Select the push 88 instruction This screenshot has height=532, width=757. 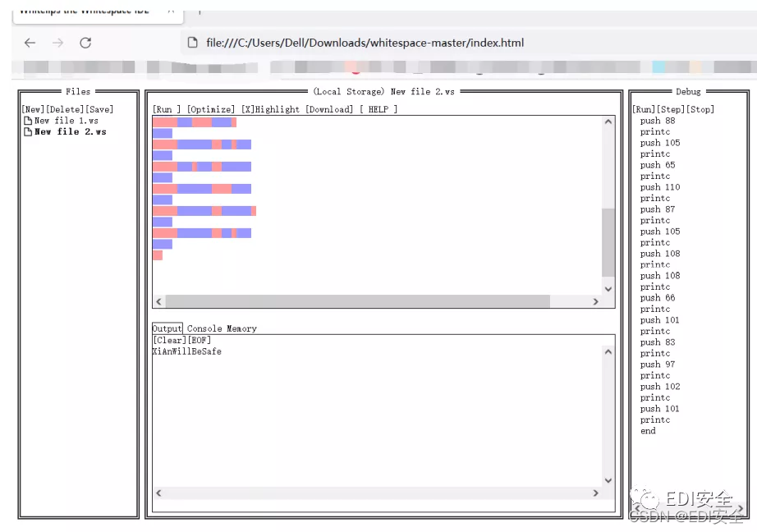click(x=658, y=121)
